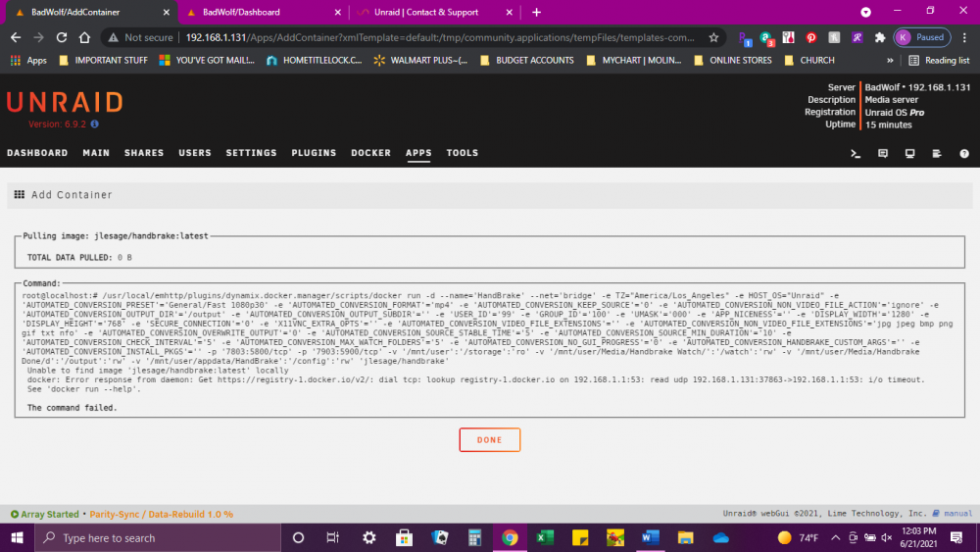Image resolution: width=980 pixels, height=552 pixels.
Task: Click Windows search box
Action: [158, 537]
